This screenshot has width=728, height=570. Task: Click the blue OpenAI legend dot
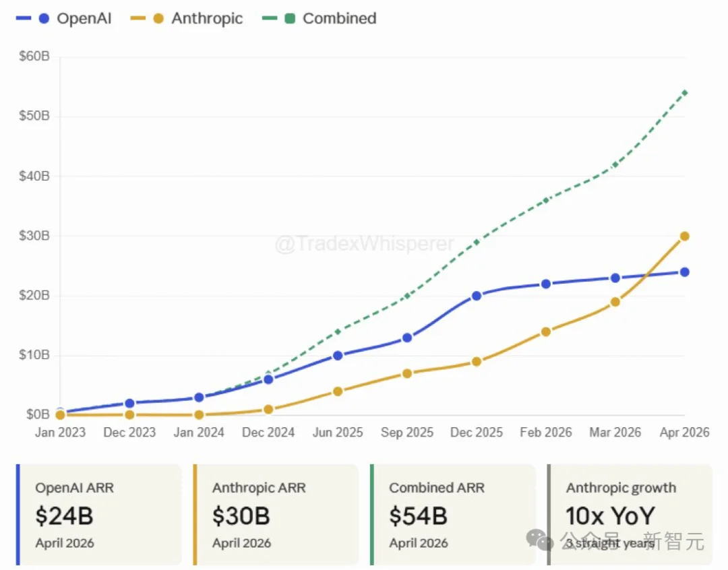pyautogui.click(x=44, y=18)
